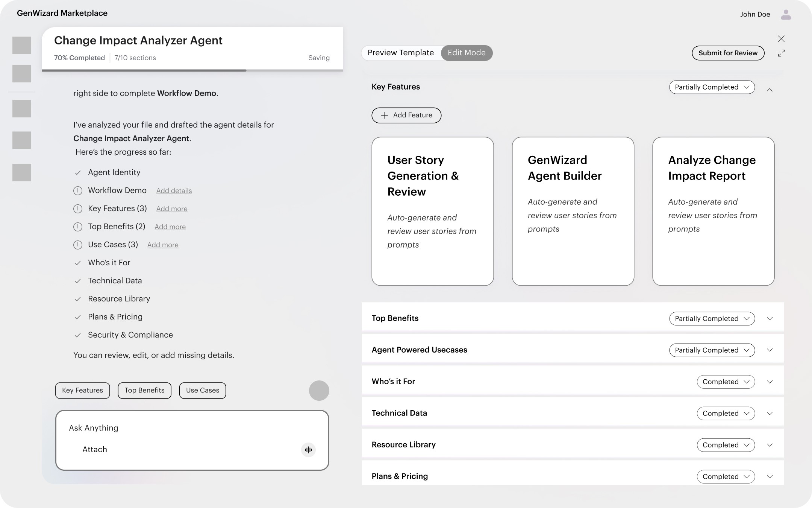
Task: Click the voice input waveform icon
Action: point(308,450)
